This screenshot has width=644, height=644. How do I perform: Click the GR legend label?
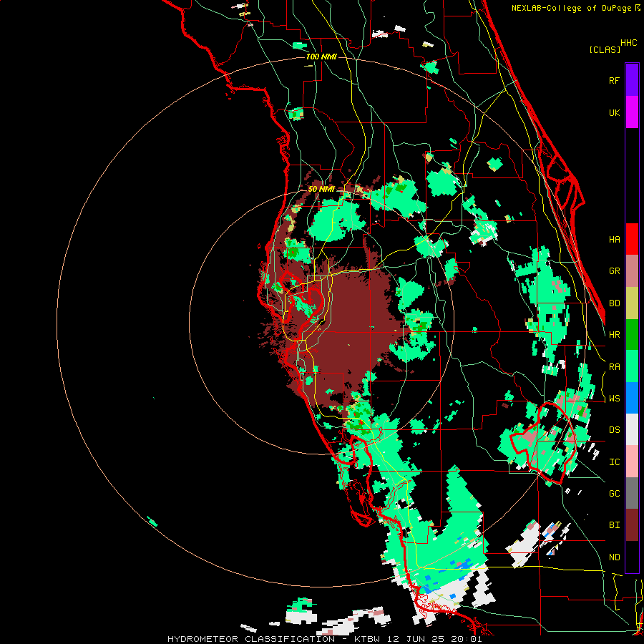(x=614, y=271)
